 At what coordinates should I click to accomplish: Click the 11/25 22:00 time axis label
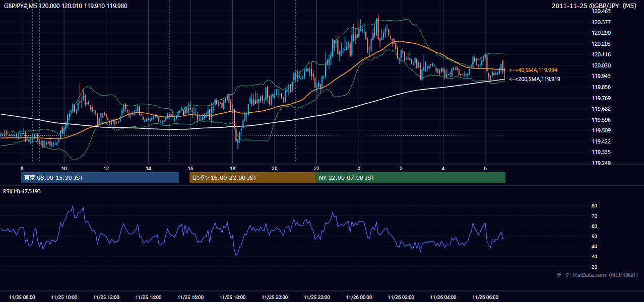click(316, 297)
